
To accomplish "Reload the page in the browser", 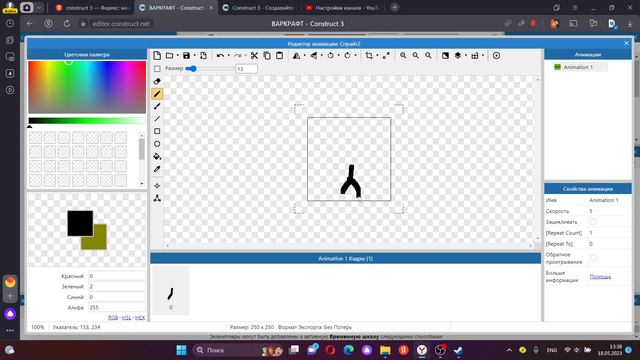I will 67,24.
